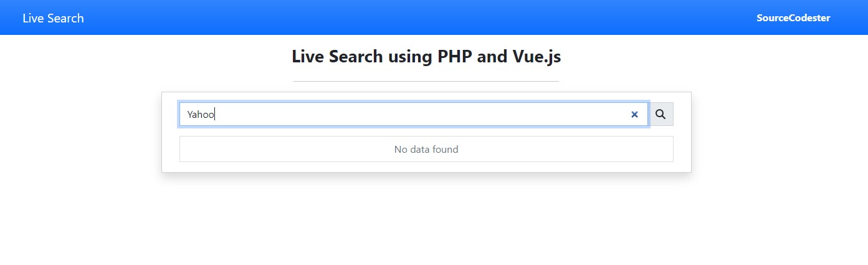Viewport: 868px width, 265px height.
Task: Clear the search text with the X icon
Action: click(x=634, y=115)
